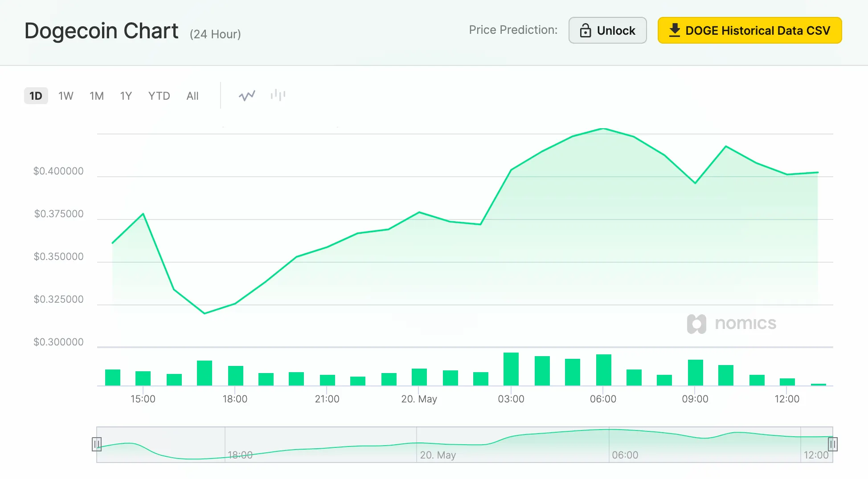Select the YTD time range

tap(159, 96)
